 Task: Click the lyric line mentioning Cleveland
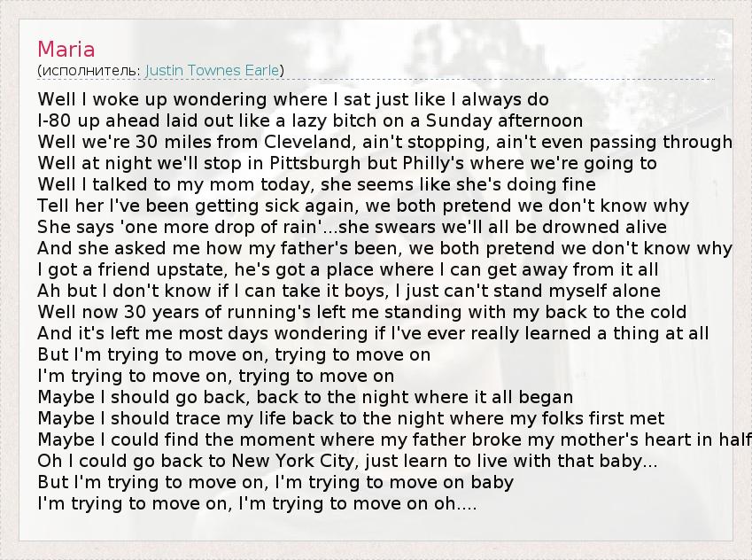click(x=384, y=142)
